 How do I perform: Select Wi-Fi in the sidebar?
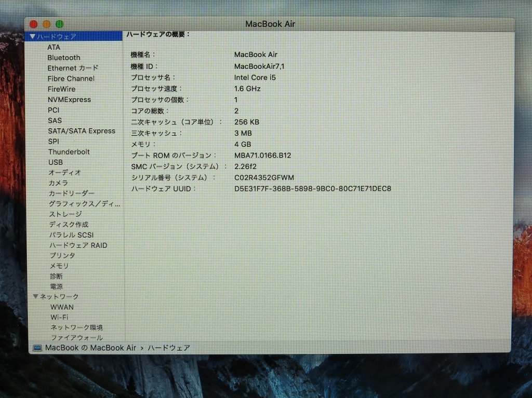point(59,318)
